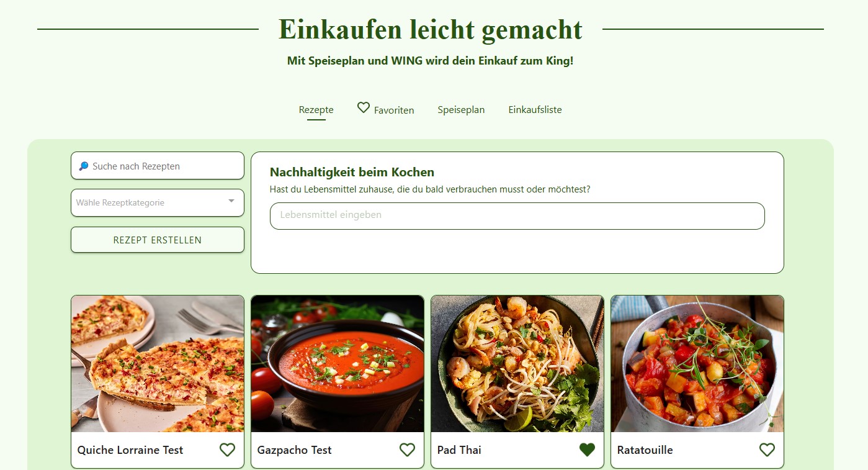The width and height of the screenshot is (868, 470).
Task: Click the REZEPT ERSTELLEN button
Action: (x=158, y=240)
